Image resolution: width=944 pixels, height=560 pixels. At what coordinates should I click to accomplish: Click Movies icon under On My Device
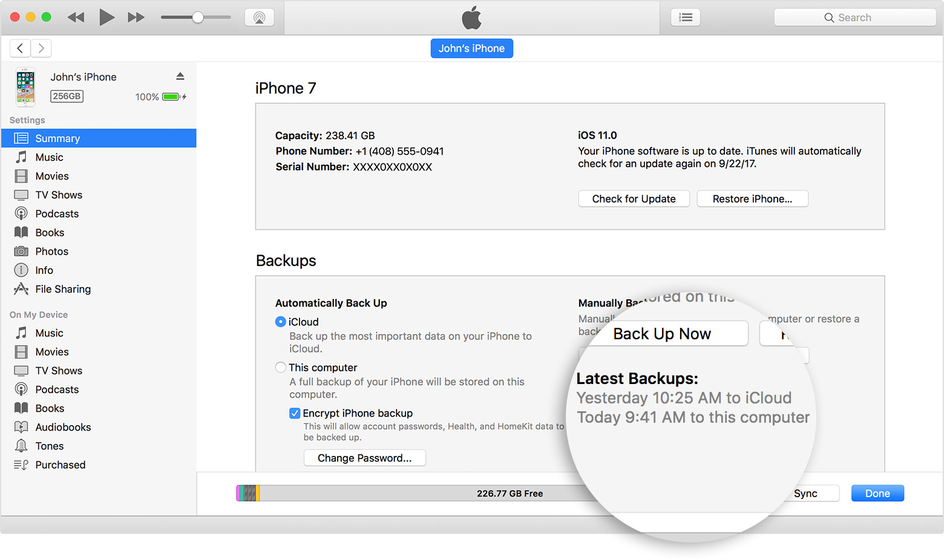click(x=21, y=351)
